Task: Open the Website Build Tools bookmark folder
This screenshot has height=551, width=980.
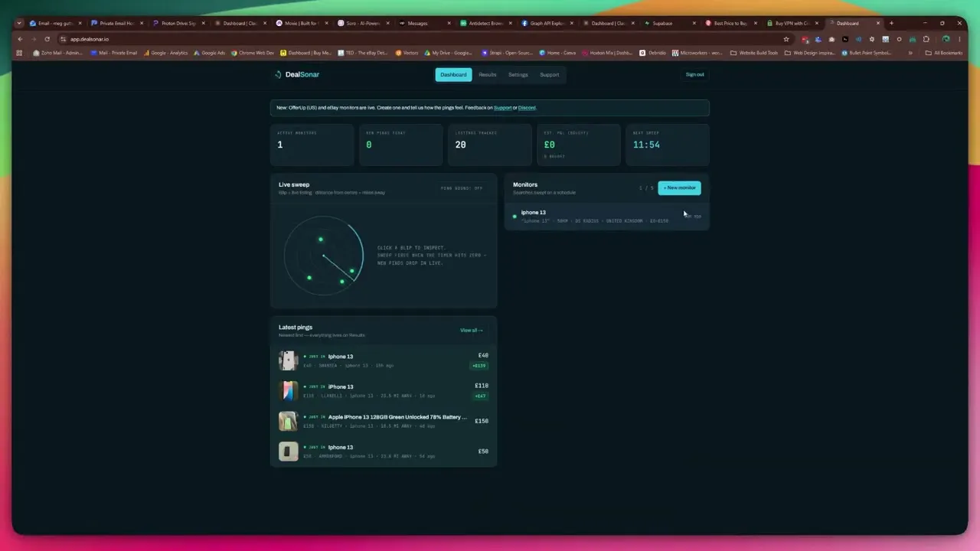Action: tap(754, 53)
